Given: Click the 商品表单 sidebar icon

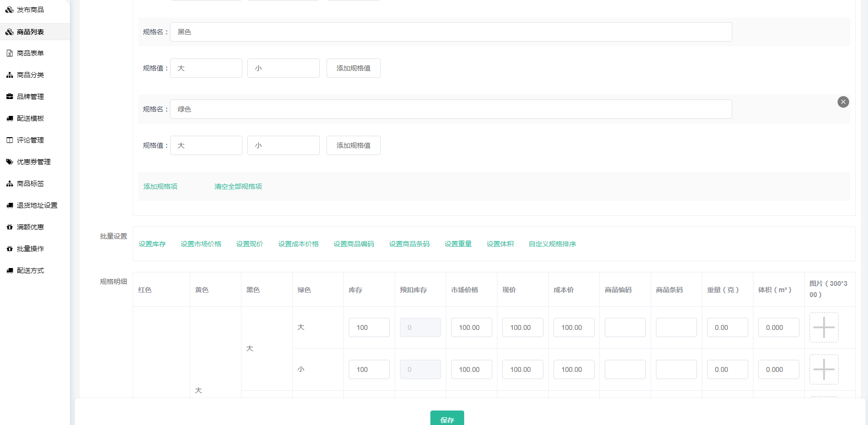Looking at the screenshot, I should [9, 53].
